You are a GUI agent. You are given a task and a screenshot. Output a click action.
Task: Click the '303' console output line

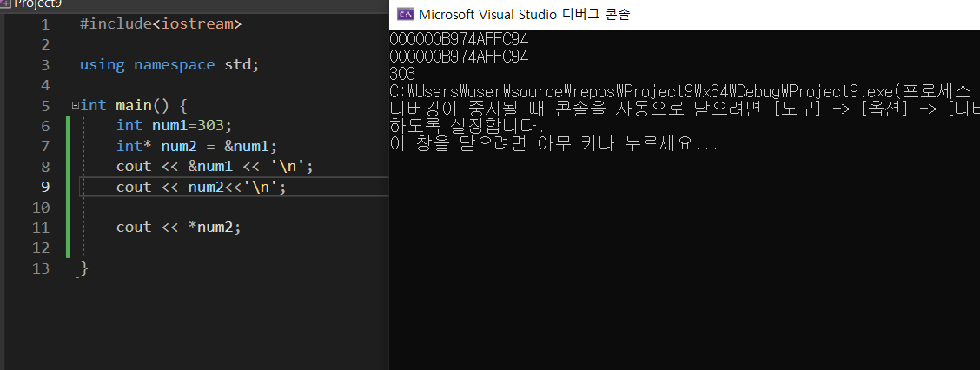(402, 75)
